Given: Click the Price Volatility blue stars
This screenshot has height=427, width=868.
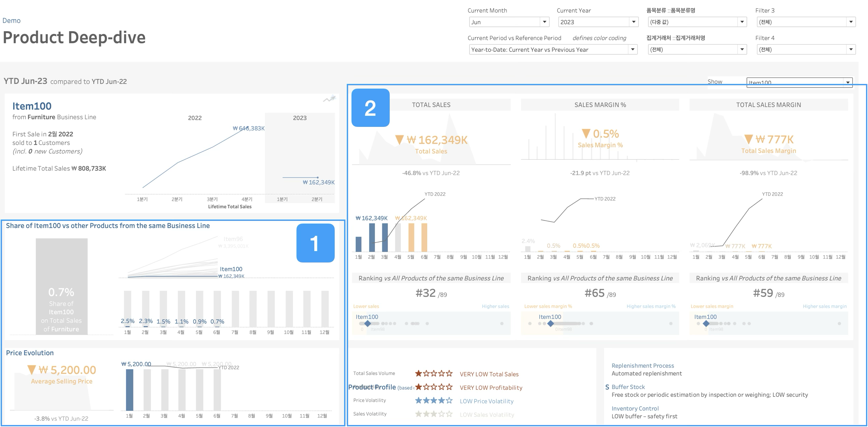Looking at the screenshot, I should (434, 400).
